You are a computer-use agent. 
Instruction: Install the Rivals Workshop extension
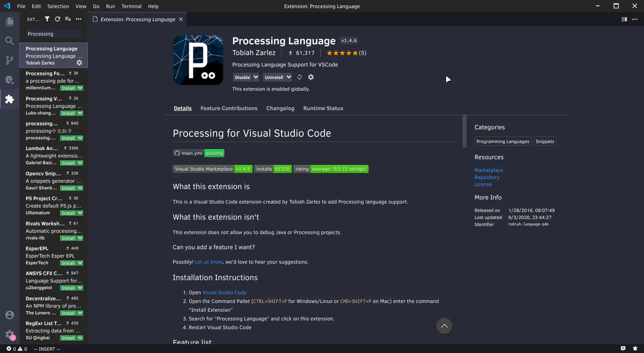68,238
